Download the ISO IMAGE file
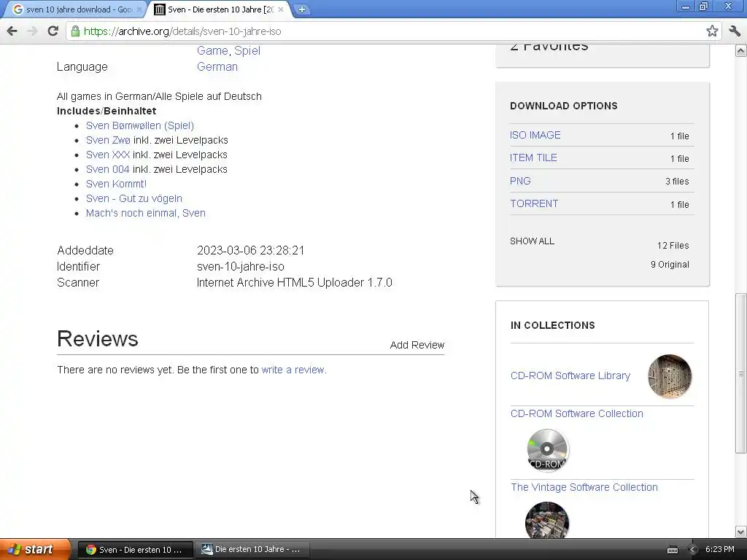The image size is (747, 560). pyautogui.click(x=535, y=135)
